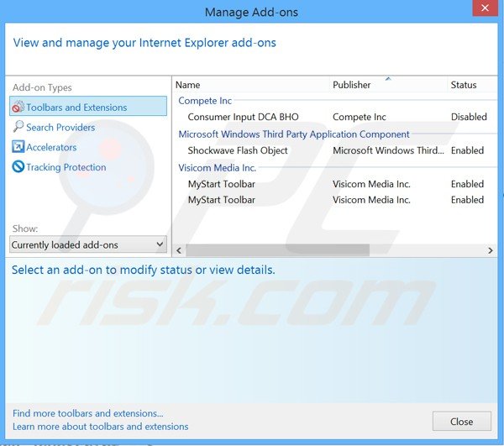Open Find more toolbars and extensions link

coord(87,413)
